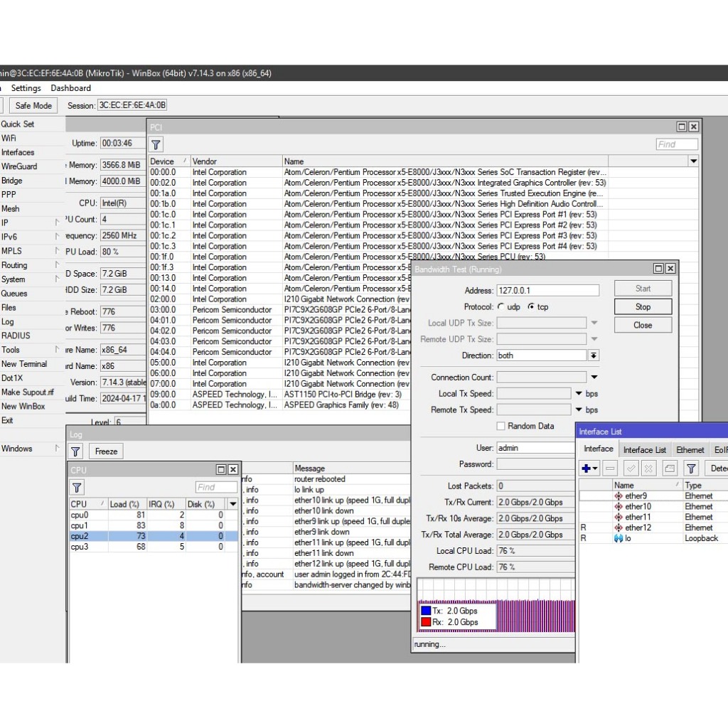Click the filter icon in PCI window
The image size is (728, 728).
tap(156, 145)
